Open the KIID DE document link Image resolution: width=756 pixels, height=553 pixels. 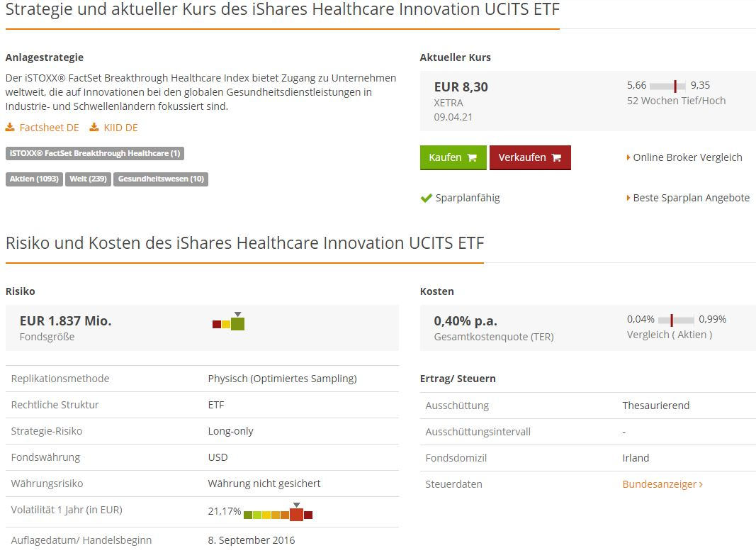click(x=121, y=128)
